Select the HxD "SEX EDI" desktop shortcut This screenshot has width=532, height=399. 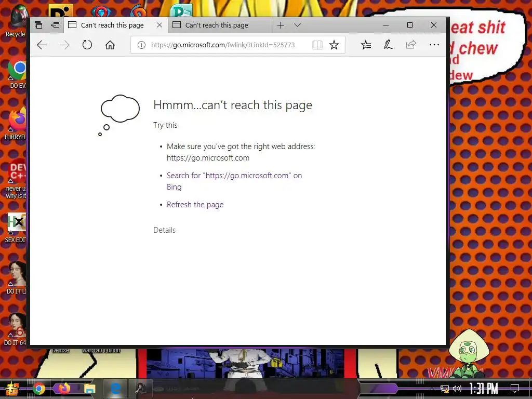tap(16, 228)
